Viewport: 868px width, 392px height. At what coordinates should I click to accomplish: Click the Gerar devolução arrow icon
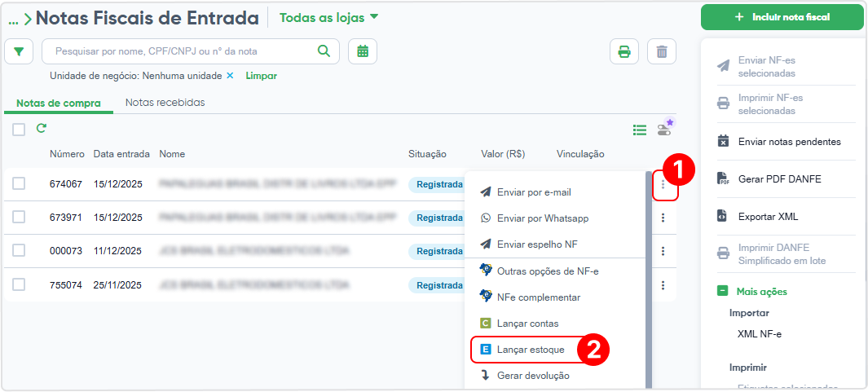(x=486, y=376)
